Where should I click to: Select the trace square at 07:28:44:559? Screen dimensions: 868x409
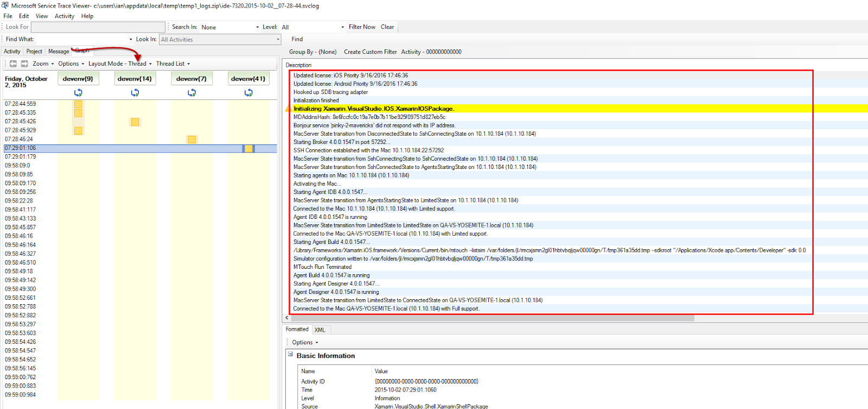tap(78, 104)
